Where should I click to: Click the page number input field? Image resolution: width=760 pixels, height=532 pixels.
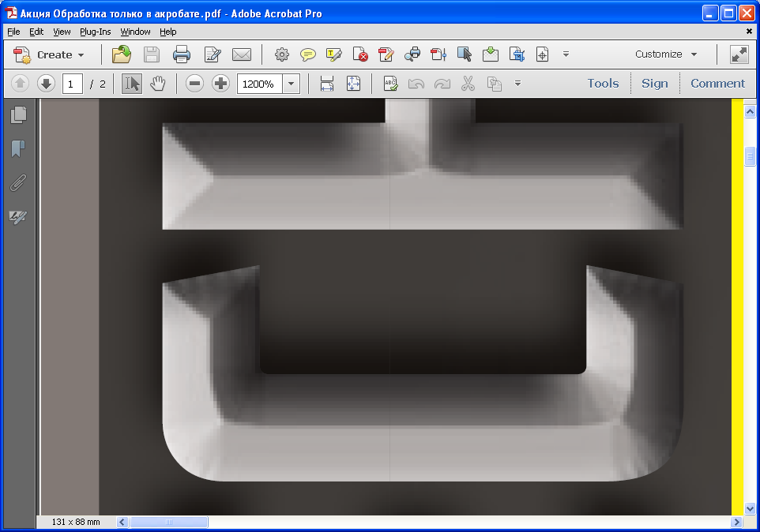click(72, 84)
